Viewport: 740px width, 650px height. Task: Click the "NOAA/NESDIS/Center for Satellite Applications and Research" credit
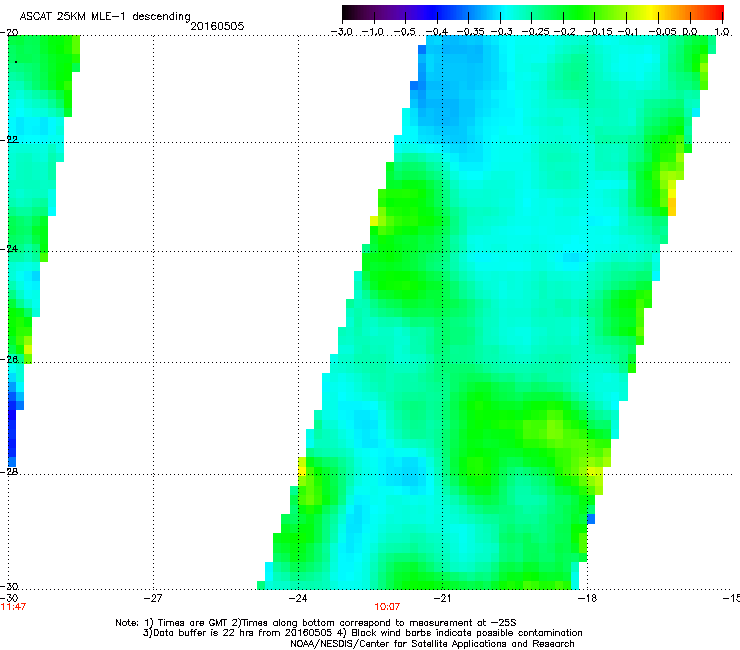tap(432, 644)
